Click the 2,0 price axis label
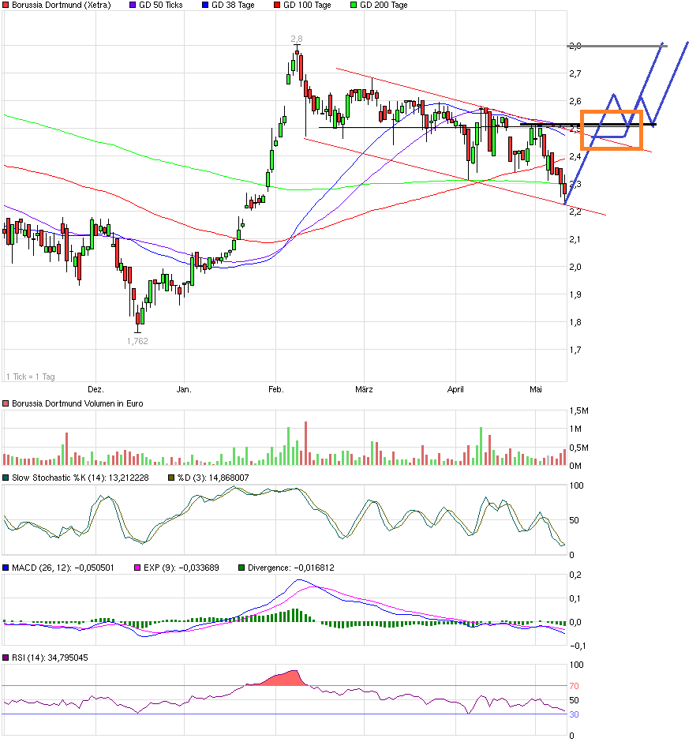This screenshot has width=700, height=742. point(575,267)
